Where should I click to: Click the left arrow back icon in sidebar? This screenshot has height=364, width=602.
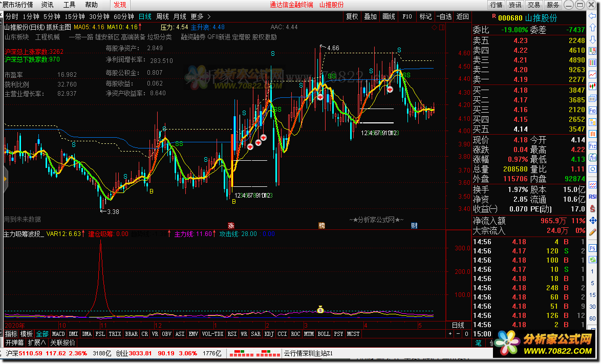click(x=592, y=16)
